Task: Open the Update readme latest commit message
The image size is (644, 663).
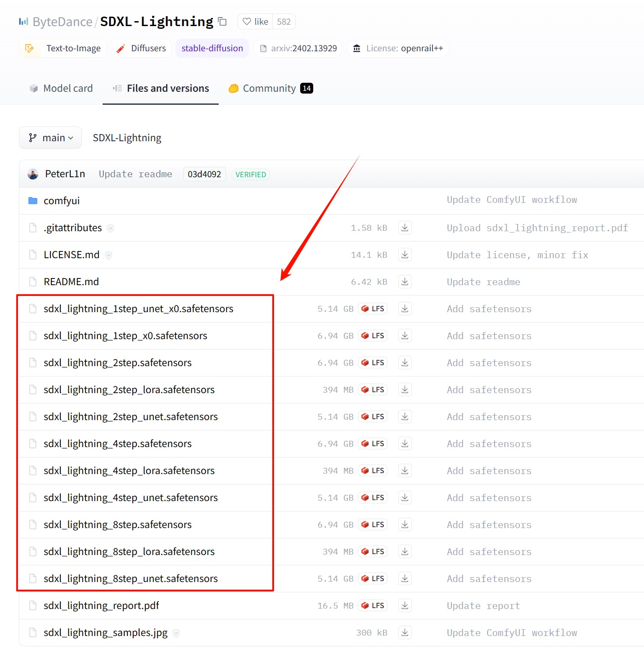Action: point(135,174)
